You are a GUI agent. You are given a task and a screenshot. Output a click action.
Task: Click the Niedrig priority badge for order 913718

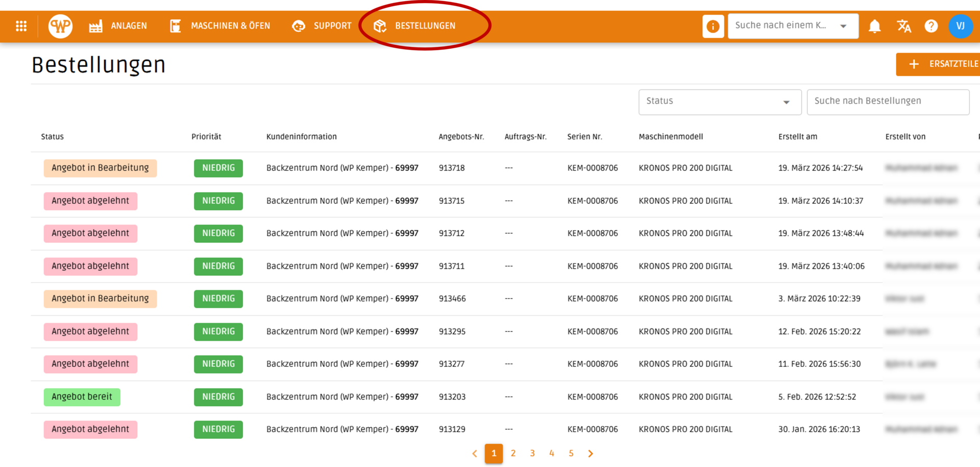click(218, 168)
